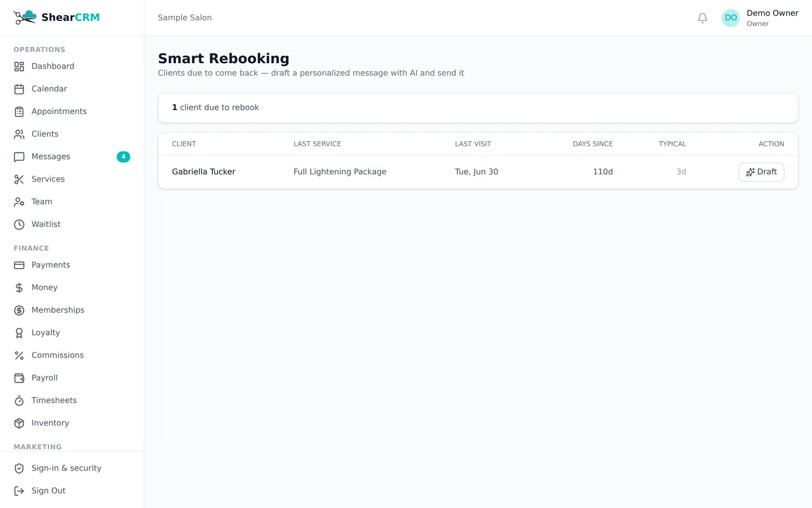This screenshot has width=812, height=508.
Task: Click the Payments card icon
Action: (x=19, y=265)
